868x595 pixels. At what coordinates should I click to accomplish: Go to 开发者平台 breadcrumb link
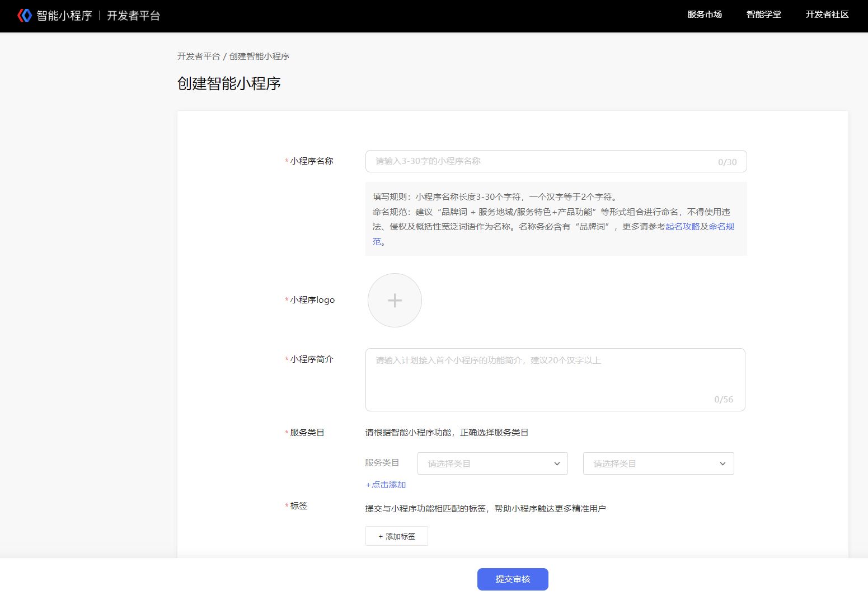[x=199, y=57]
